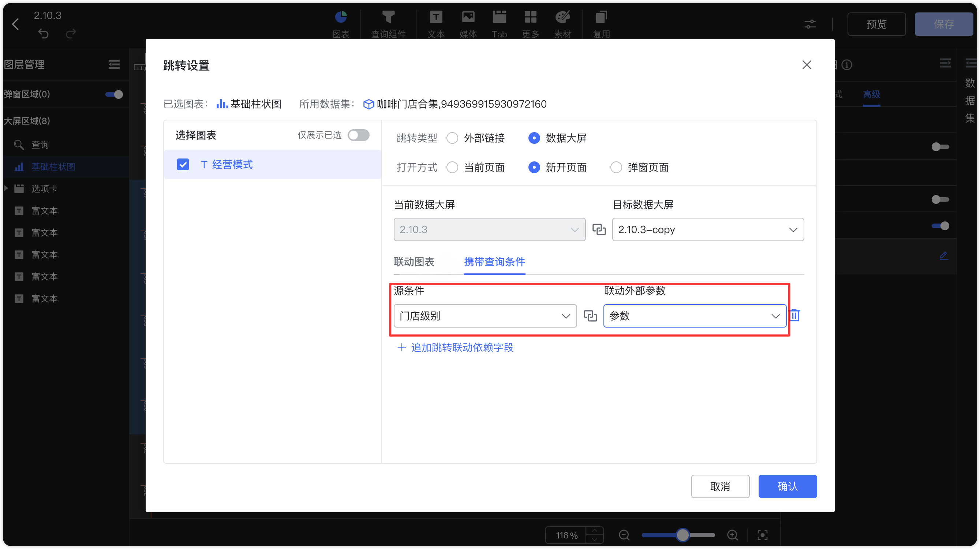The width and height of the screenshot is (980, 549).
Task: Click the zoom out magnifier icon
Action: 624,535
